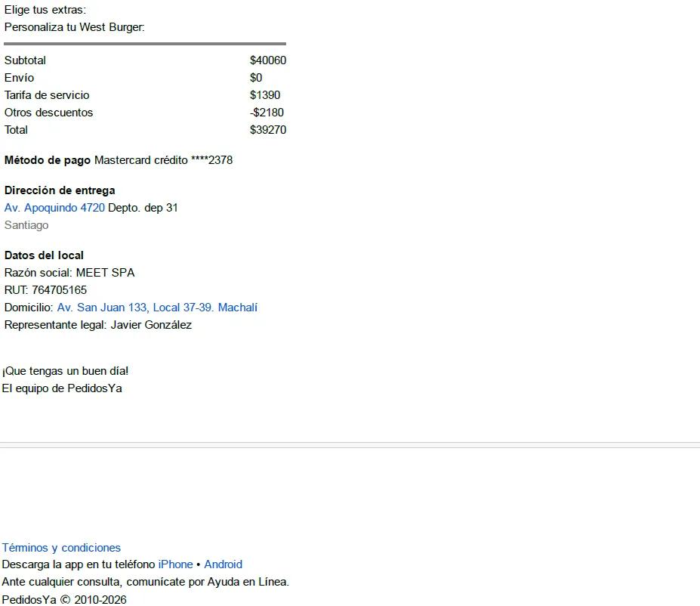Follow the Android app download link

coord(224,564)
